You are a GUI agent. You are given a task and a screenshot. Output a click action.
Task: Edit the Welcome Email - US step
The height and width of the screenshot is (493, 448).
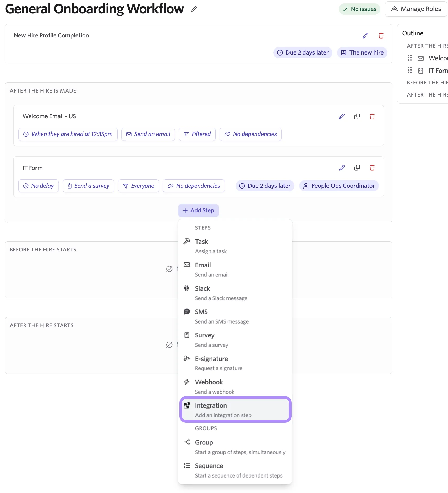[x=342, y=116]
